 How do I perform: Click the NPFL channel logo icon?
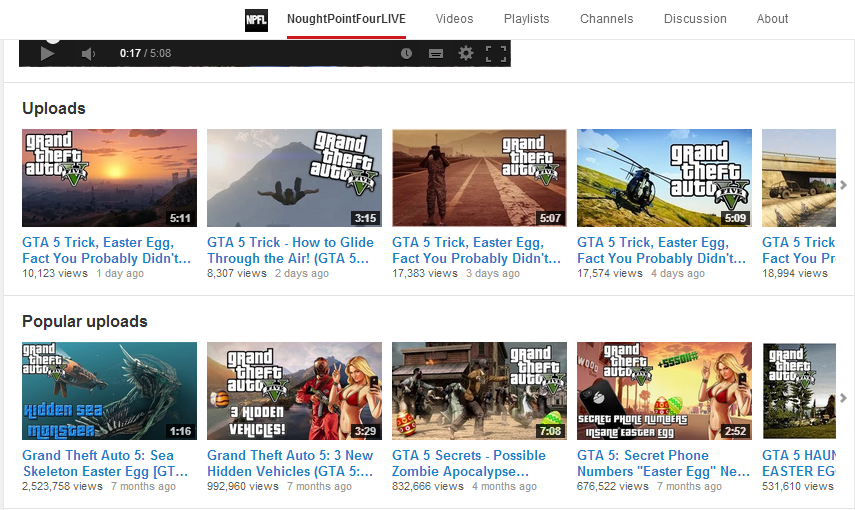256,20
